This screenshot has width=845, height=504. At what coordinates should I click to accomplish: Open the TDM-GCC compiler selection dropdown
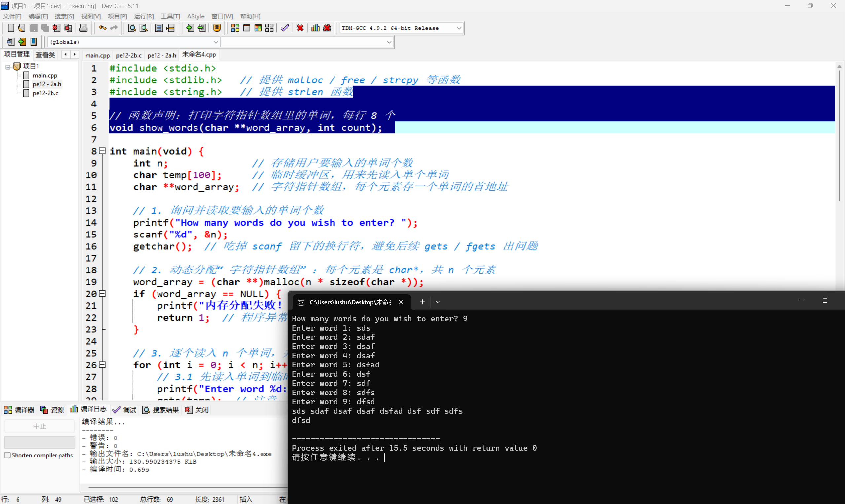(459, 28)
